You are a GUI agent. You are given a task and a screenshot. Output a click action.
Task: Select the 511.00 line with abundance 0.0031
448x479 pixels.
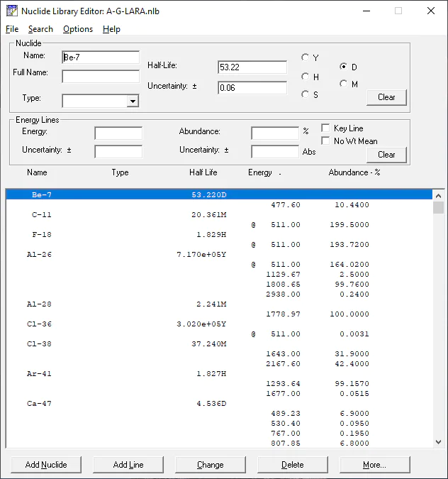pos(219,334)
